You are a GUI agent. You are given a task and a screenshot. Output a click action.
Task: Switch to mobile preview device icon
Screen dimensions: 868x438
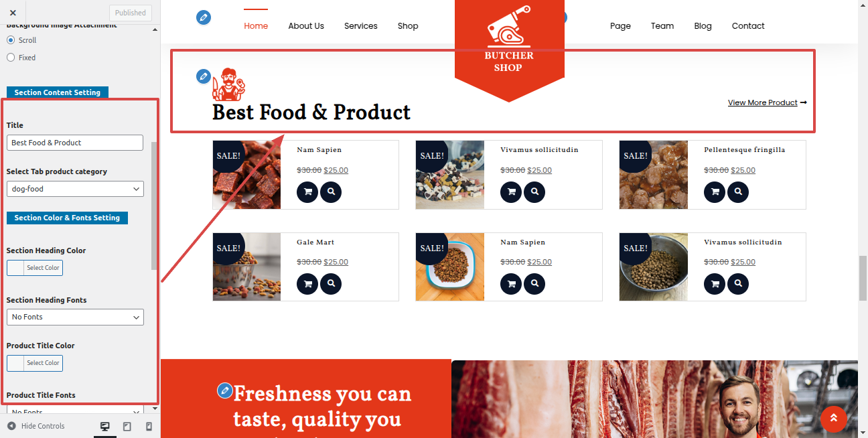pyautogui.click(x=149, y=427)
